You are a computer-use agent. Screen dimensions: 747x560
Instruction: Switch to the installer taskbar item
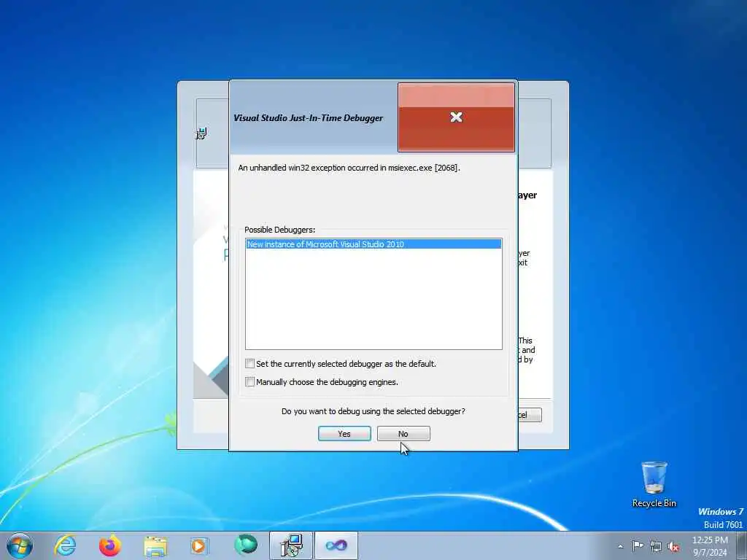pos(291,545)
